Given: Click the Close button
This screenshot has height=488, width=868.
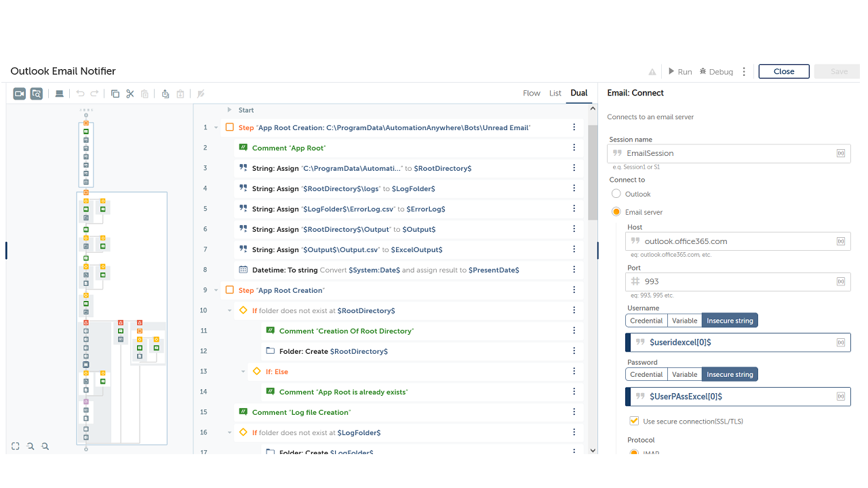Looking at the screenshot, I should tap(784, 72).
